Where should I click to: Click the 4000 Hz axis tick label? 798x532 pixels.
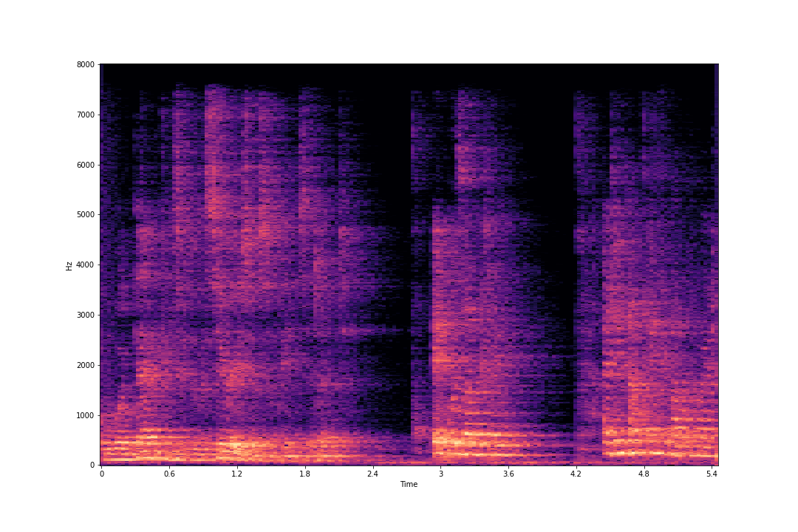pos(87,265)
